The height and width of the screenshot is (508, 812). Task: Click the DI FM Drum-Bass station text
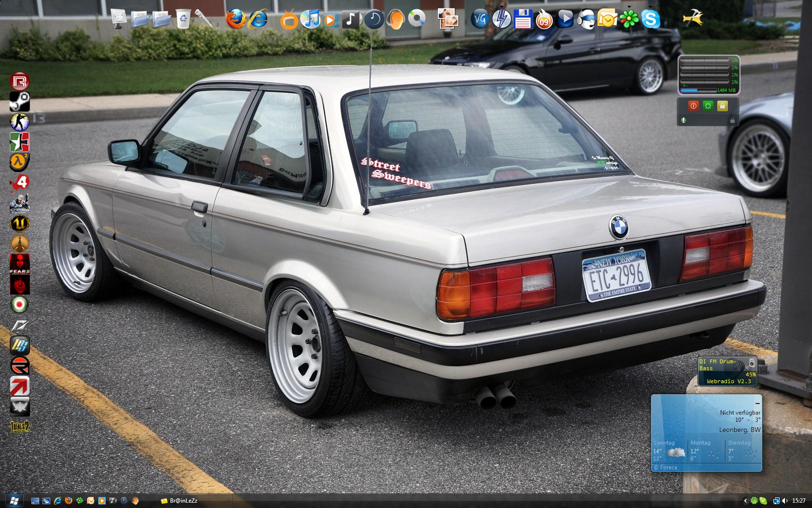[x=717, y=365]
